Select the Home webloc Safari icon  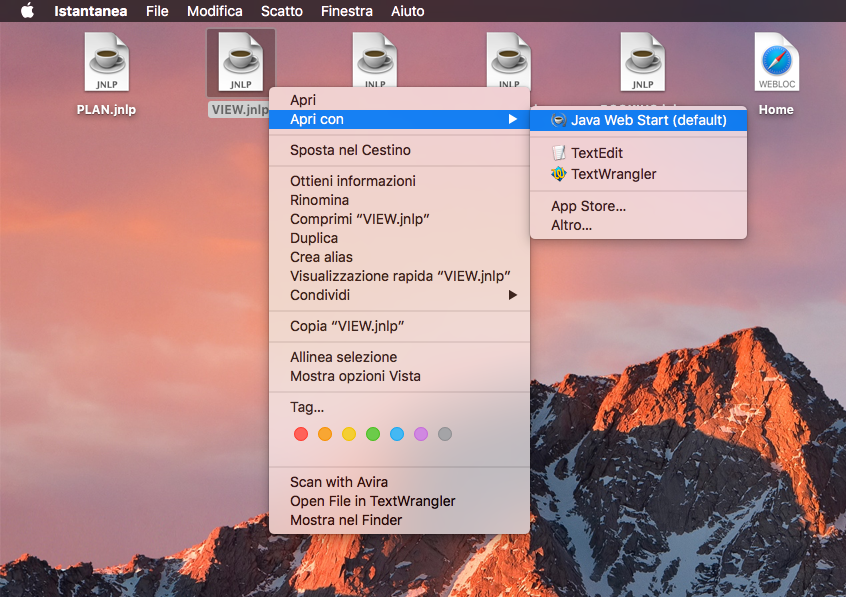pos(776,62)
